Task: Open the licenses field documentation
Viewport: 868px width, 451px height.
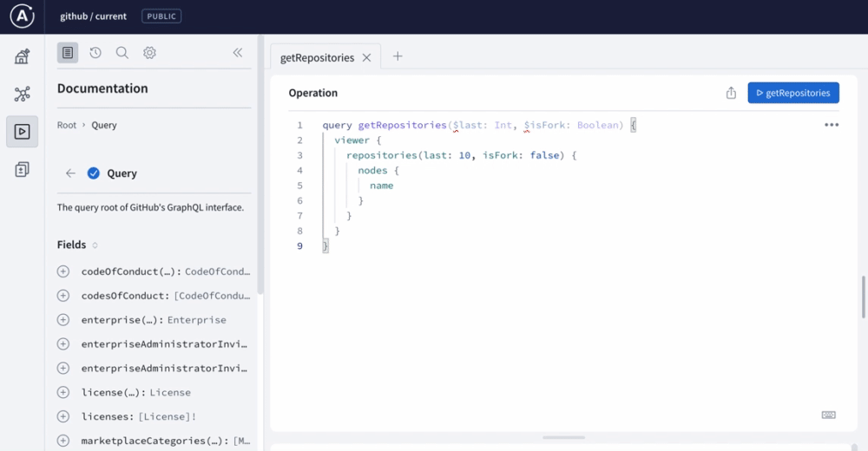Action: pos(138,416)
